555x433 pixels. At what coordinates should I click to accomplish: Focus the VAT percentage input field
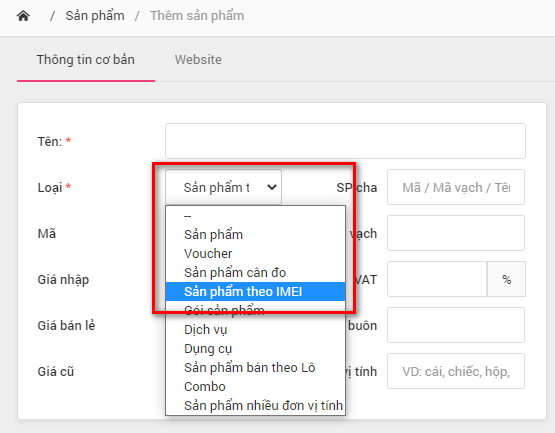coord(437,279)
